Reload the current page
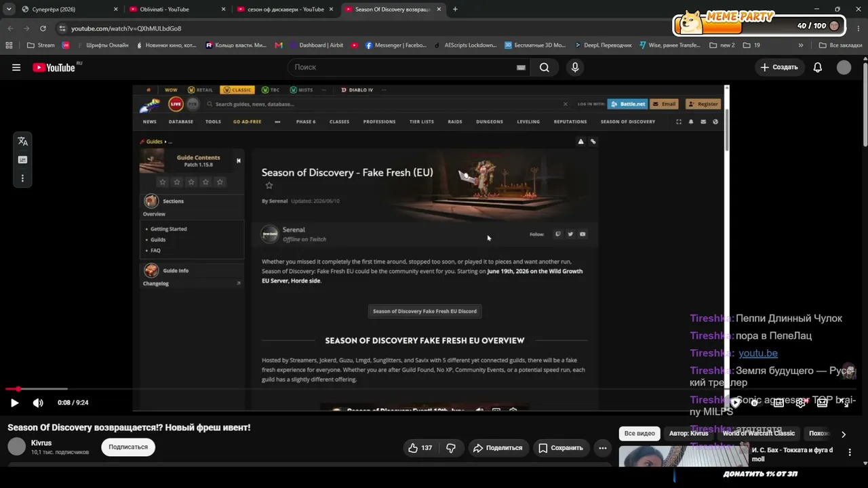This screenshot has height=488, width=868. click(43, 28)
